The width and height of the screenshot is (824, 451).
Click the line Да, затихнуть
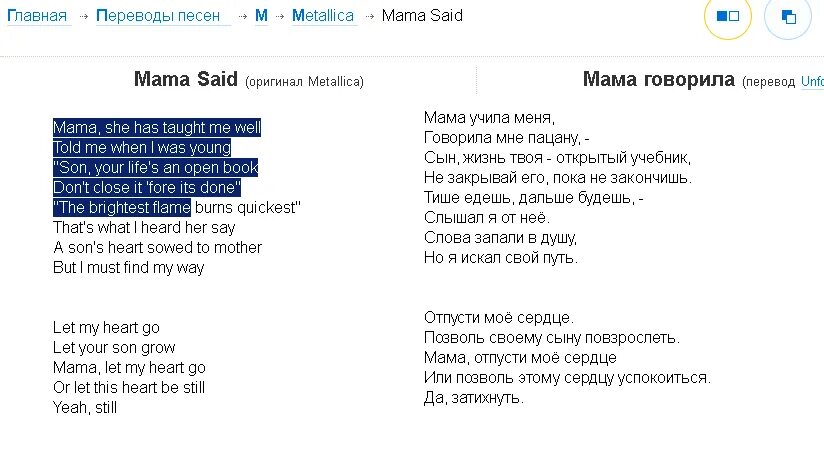click(474, 397)
